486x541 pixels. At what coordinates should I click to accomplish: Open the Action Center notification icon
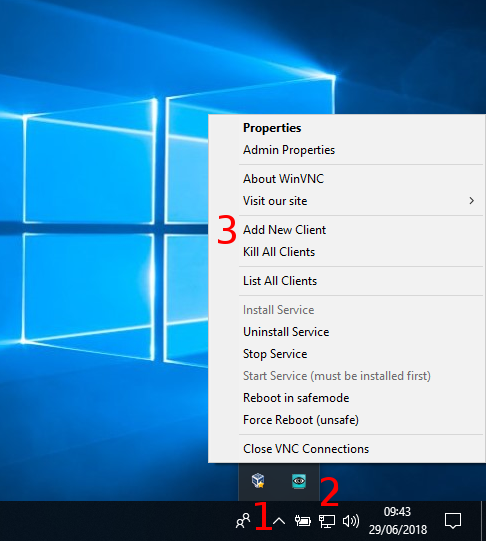(x=453, y=521)
